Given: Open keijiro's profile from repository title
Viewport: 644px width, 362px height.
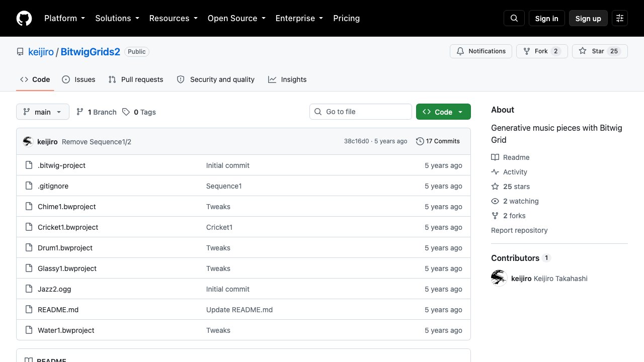Looking at the screenshot, I should 41,52.
